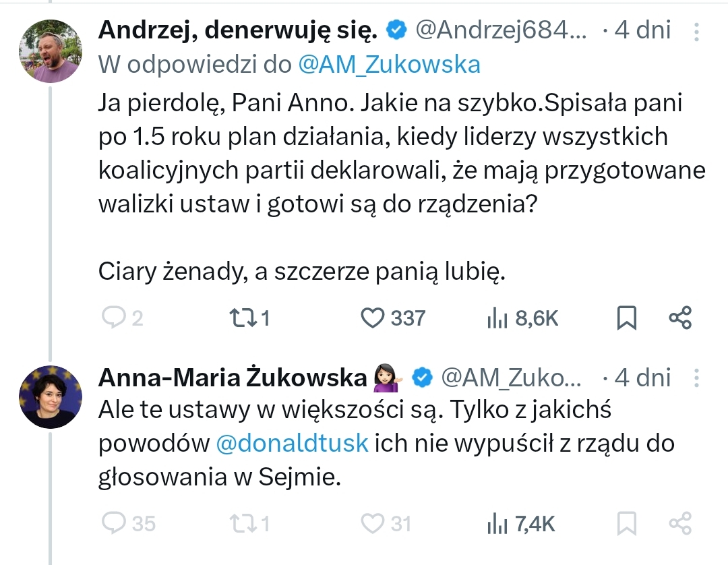Screen dimensions: 728x565
Task: Reply to Anna-Maria Żukowska's tweet
Action: pos(113,523)
